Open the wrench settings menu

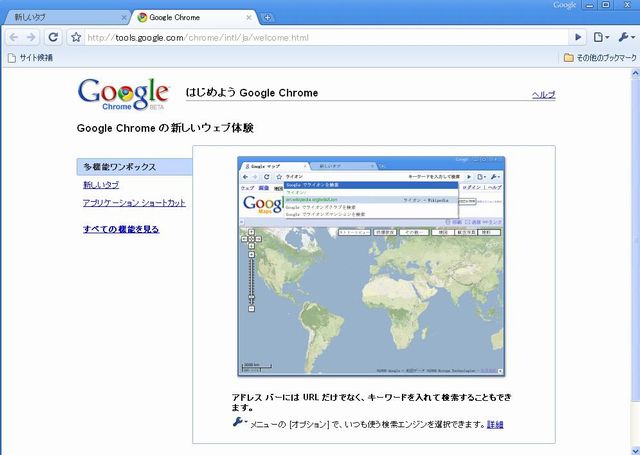point(626,38)
